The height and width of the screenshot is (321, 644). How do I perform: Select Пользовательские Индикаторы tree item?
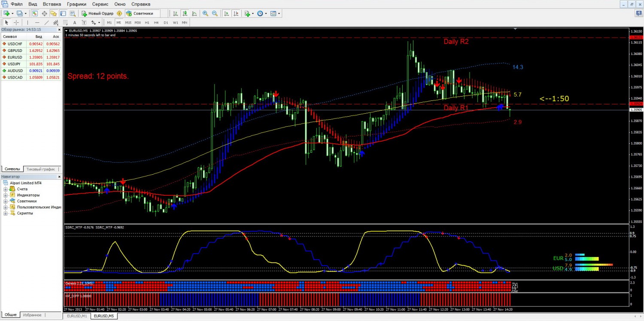pos(39,207)
